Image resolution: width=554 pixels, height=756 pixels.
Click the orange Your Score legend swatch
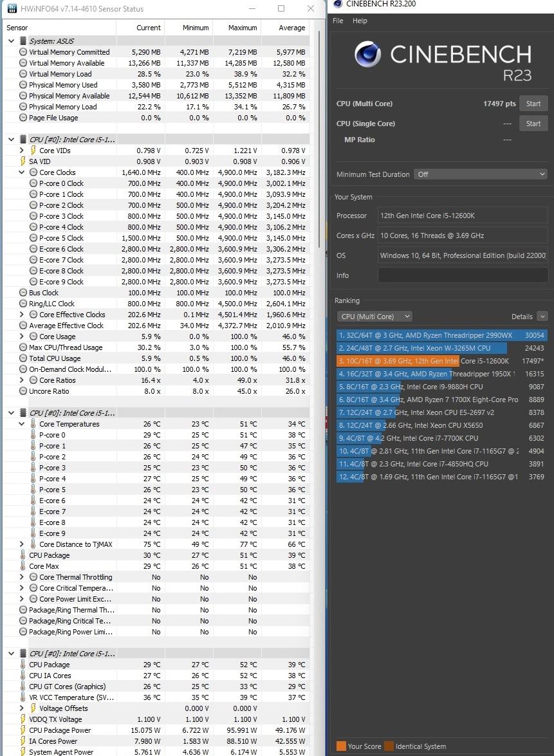tap(342, 746)
